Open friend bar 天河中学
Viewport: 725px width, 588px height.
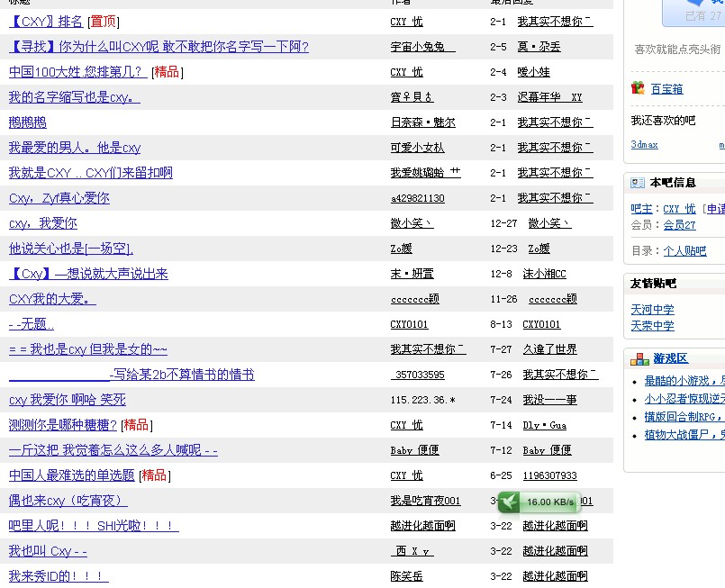[652, 310]
